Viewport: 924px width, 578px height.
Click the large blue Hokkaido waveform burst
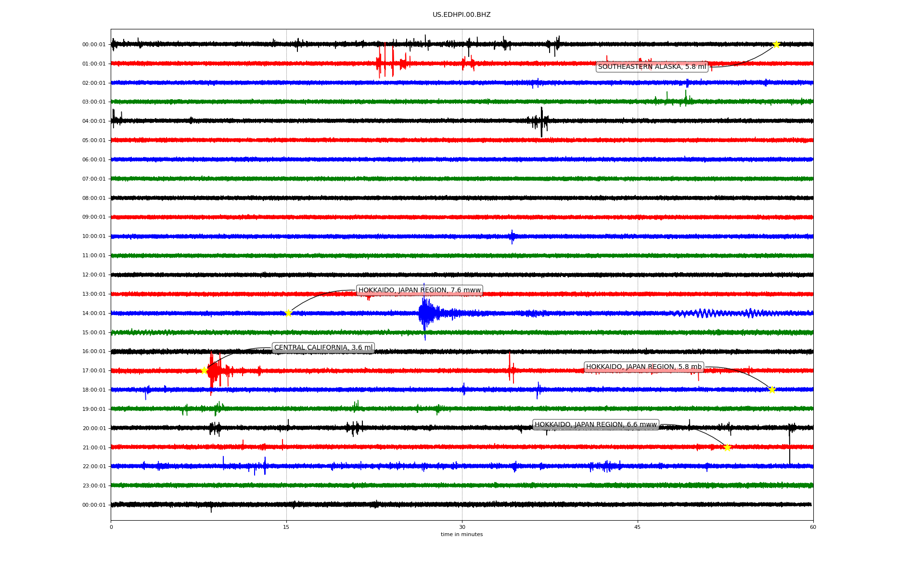pos(425,313)
